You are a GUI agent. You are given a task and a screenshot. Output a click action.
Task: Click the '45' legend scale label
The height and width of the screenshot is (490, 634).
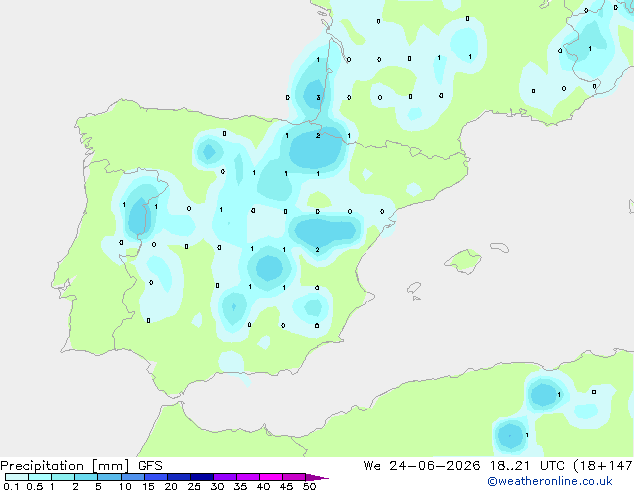click(x=286, y=486)
